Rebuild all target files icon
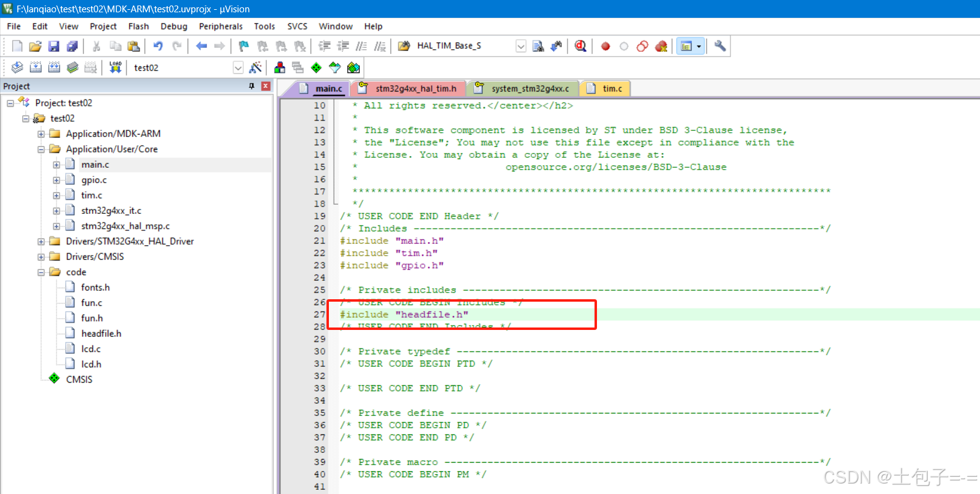The image size is (980, 494). pyautogui.click(x=54, y=68)
